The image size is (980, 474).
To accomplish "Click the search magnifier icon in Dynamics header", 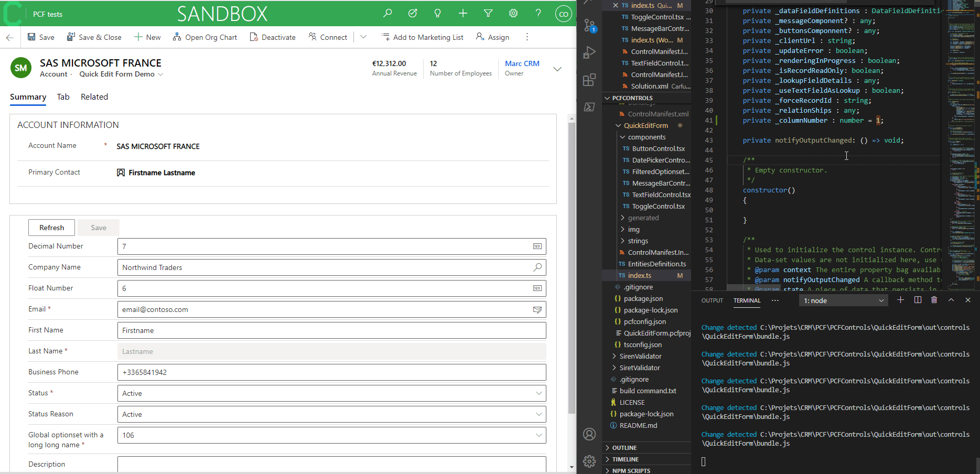I will [x=387, y=14].
